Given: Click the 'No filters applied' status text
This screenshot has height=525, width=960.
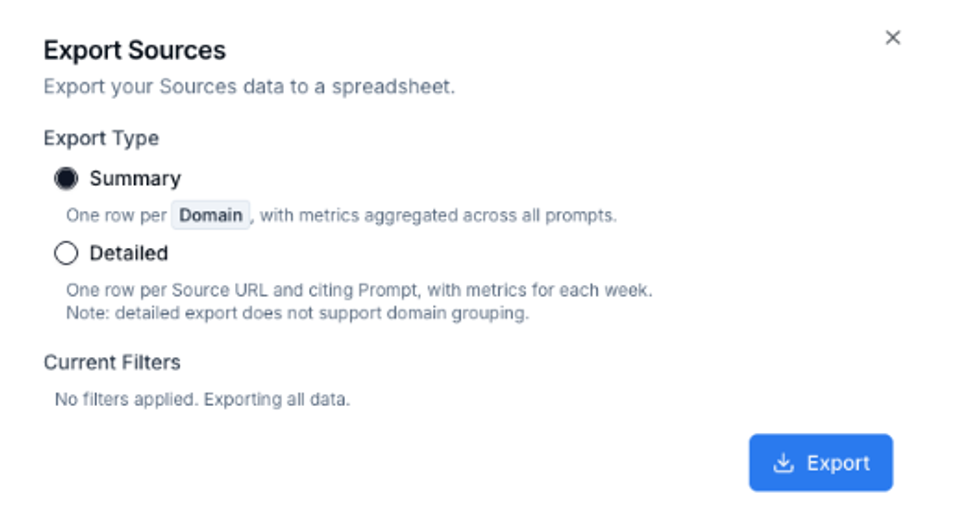Looking at the screenshot, I should [126, 400].
